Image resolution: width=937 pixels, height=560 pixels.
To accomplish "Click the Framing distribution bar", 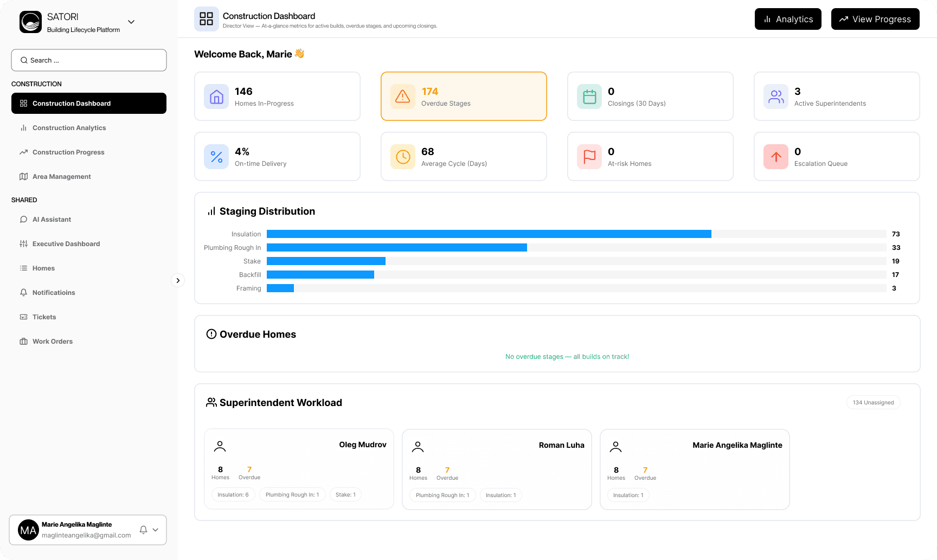I will (x=280, y=288).
